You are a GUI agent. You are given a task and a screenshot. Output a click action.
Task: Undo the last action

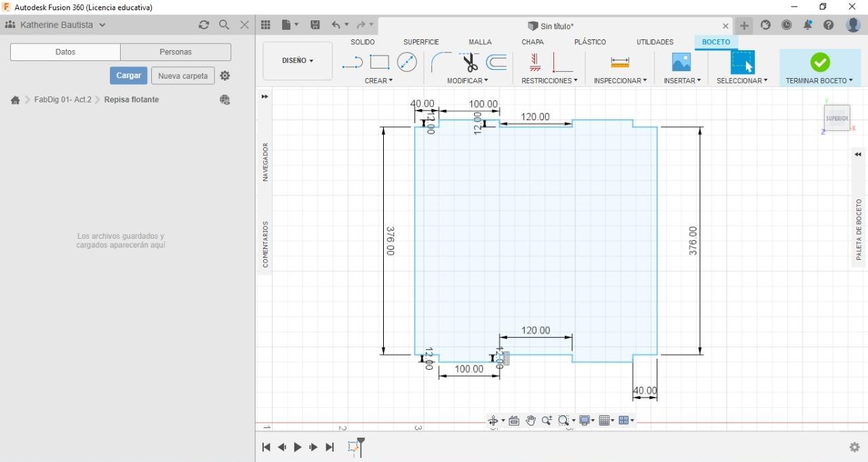(336, 25)
